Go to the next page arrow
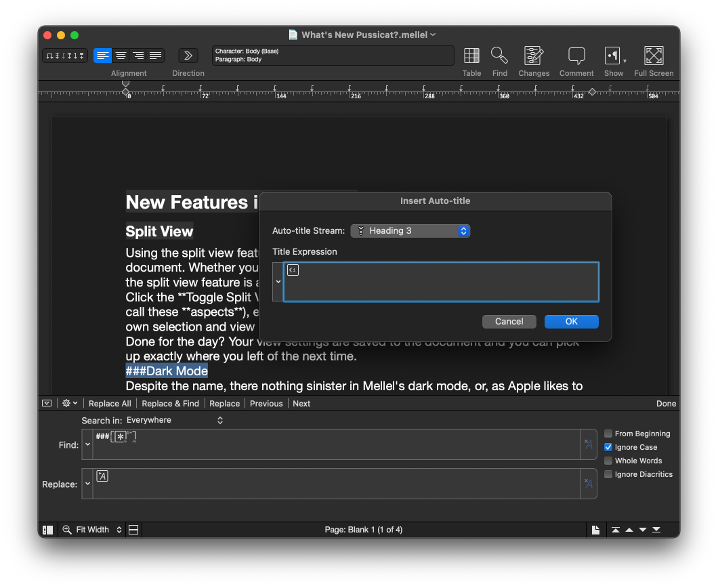This screenshot has width=718, height=588. (643, 530)
